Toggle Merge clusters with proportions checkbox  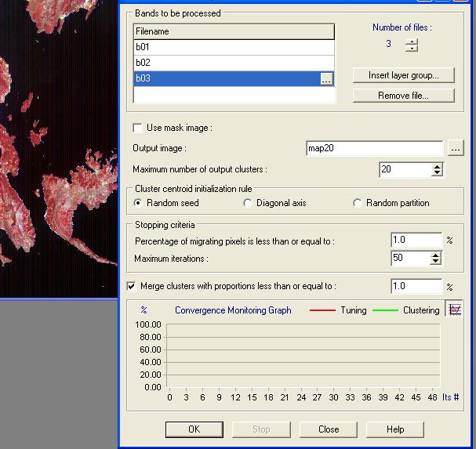[132, 286]
